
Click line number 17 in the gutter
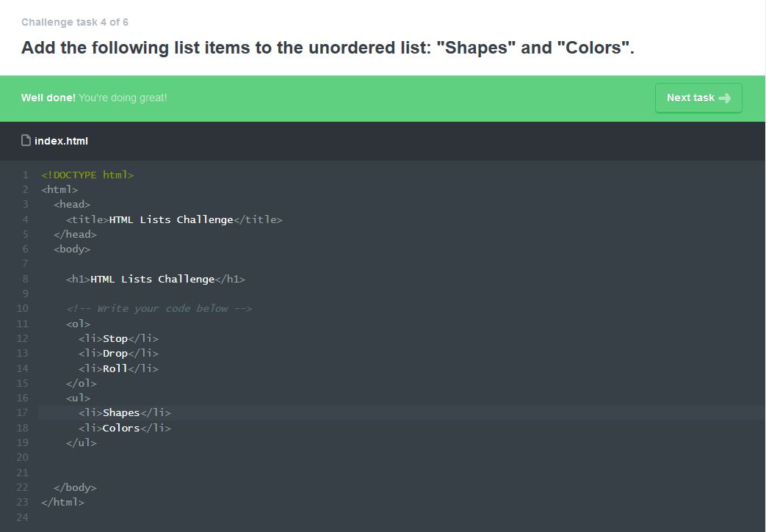pos(22,413)
